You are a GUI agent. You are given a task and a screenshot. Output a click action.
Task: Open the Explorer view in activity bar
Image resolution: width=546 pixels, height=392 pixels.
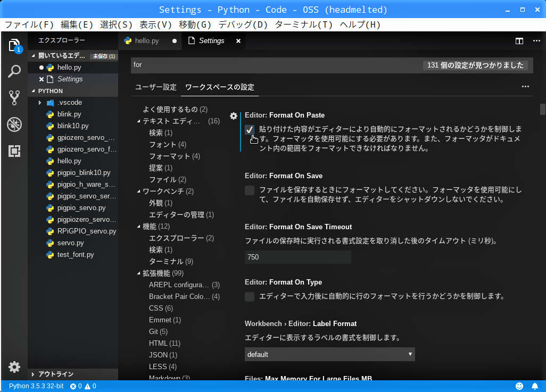14,45
